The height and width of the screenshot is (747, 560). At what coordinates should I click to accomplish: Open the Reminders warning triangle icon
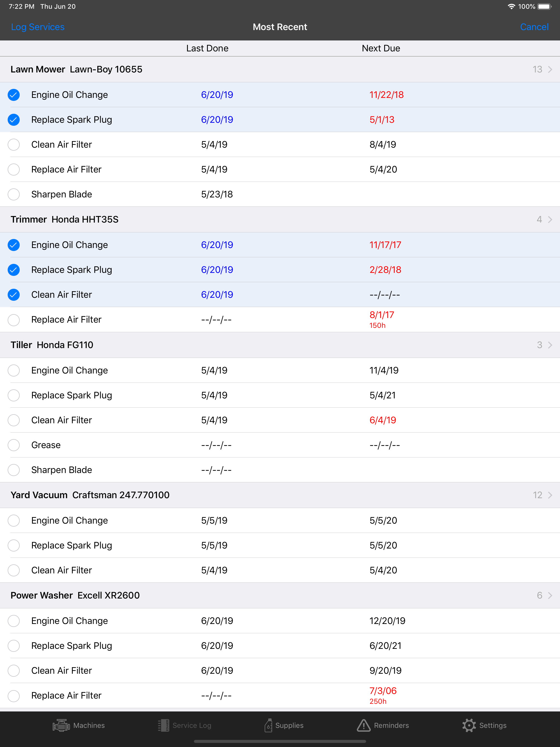click(x=363, y=725)
